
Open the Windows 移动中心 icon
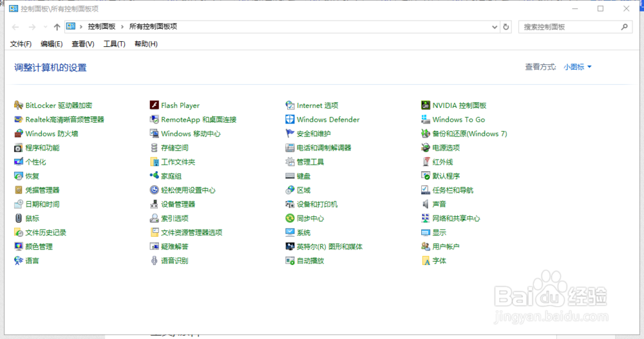[x=154, y=133]
